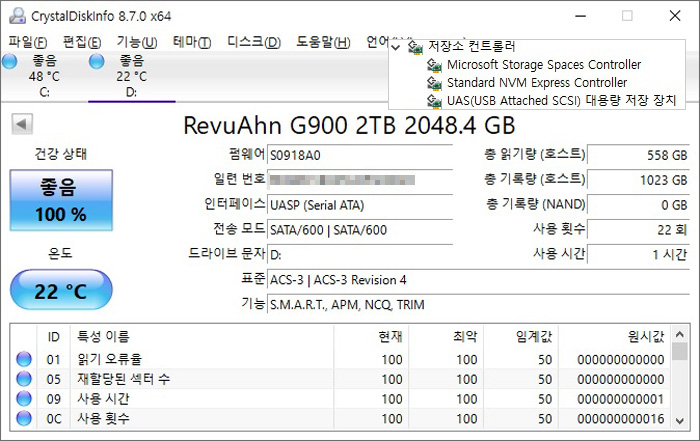Click the Microsoft Storage Spaces Controller icon
Viewport: 700px width, 441px height.
434,65
